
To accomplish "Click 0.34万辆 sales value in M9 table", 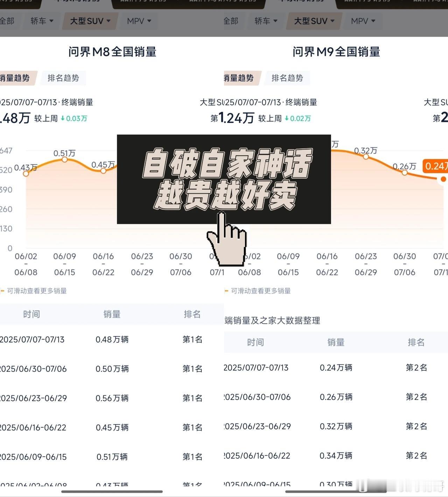I will pyautogui.click(x=336, y=456).
